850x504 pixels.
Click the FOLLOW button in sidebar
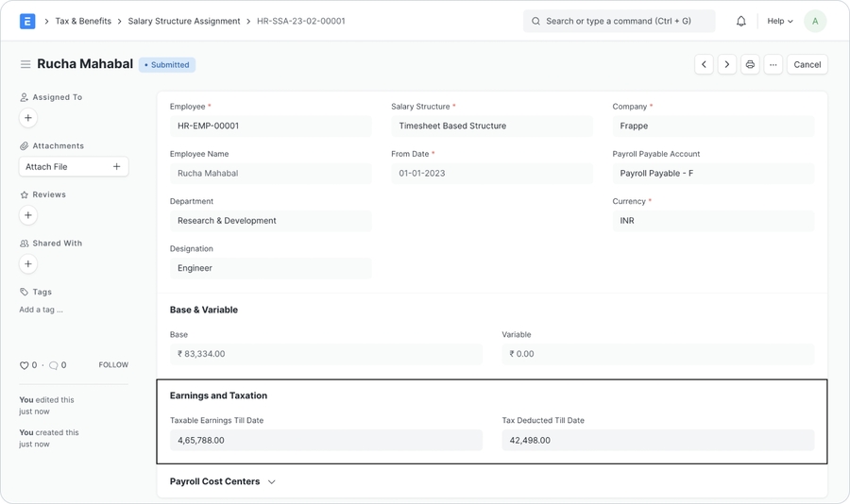tap(113, 364)
